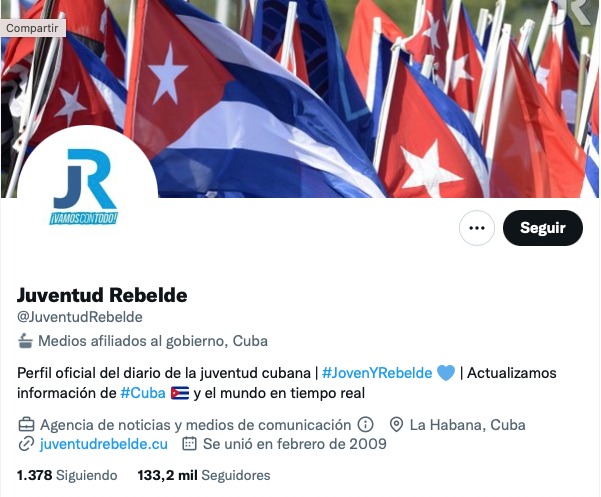Click the government-affiliated media podium icon
This screenshot has height=497, width=601.
point(25,341)
